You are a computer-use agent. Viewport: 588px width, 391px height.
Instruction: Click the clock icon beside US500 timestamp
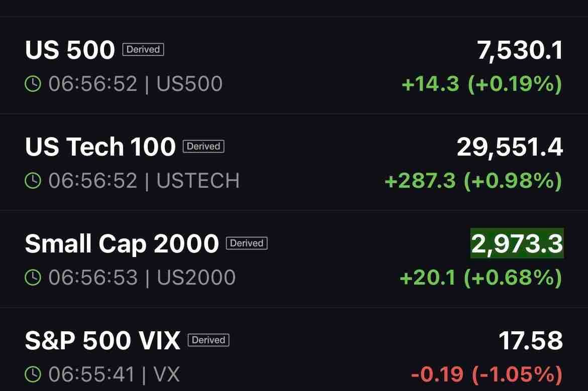click(x=33, y=83)
